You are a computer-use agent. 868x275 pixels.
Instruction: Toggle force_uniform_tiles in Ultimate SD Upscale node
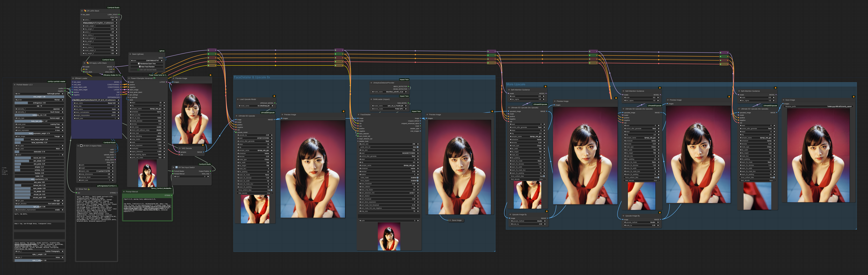pyautogui.click(x=272, y=190)
